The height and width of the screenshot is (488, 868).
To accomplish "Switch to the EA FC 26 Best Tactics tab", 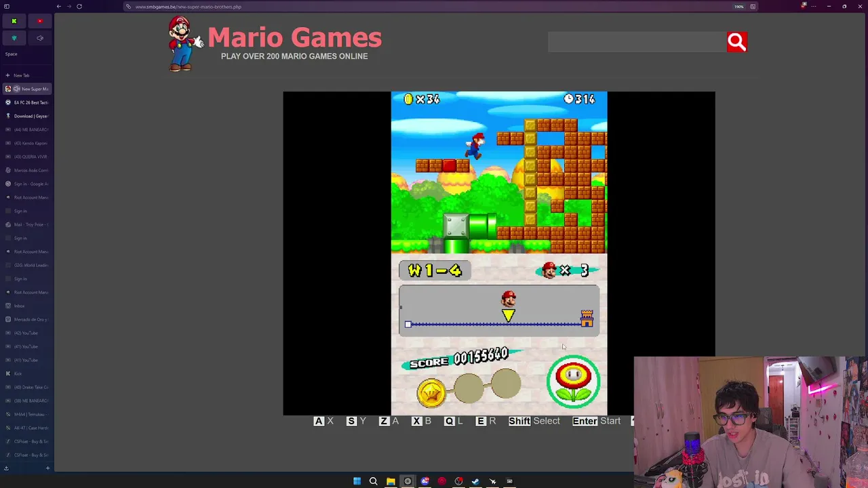I will click(26, 102).
